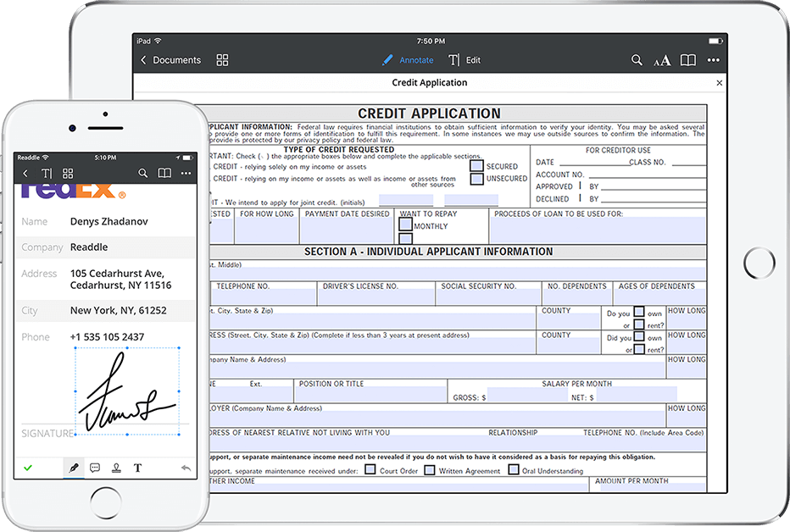Select the signature pen tool on iPhone
This screenshot has width=790, height=532.
74,468
